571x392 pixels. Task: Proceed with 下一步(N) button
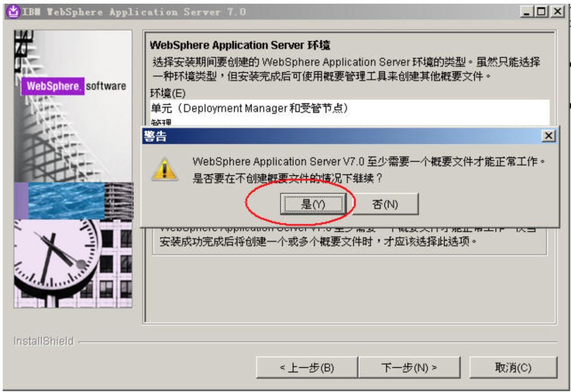[x=409, y=368]
